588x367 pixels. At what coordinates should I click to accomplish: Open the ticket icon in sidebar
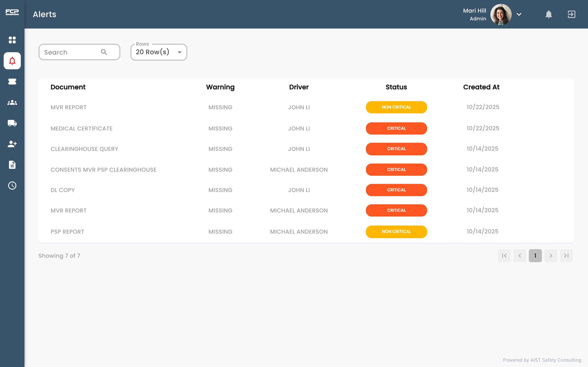pos(12,82)
